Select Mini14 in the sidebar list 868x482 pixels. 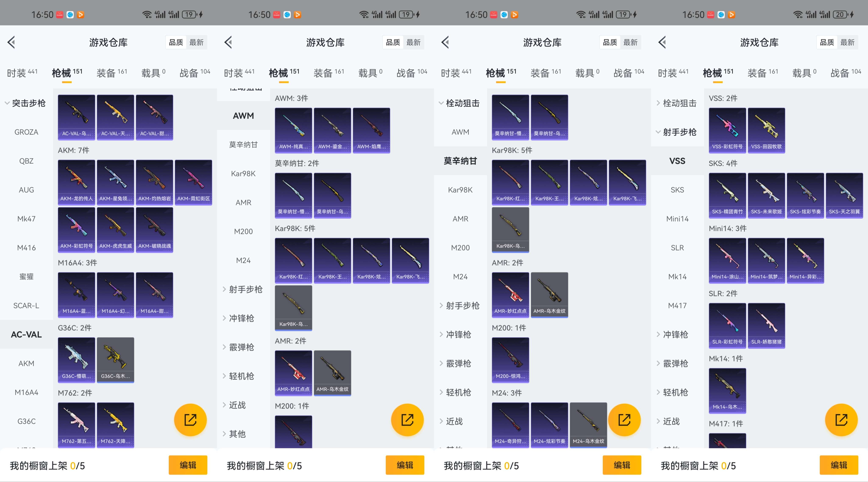pos(677,219)
